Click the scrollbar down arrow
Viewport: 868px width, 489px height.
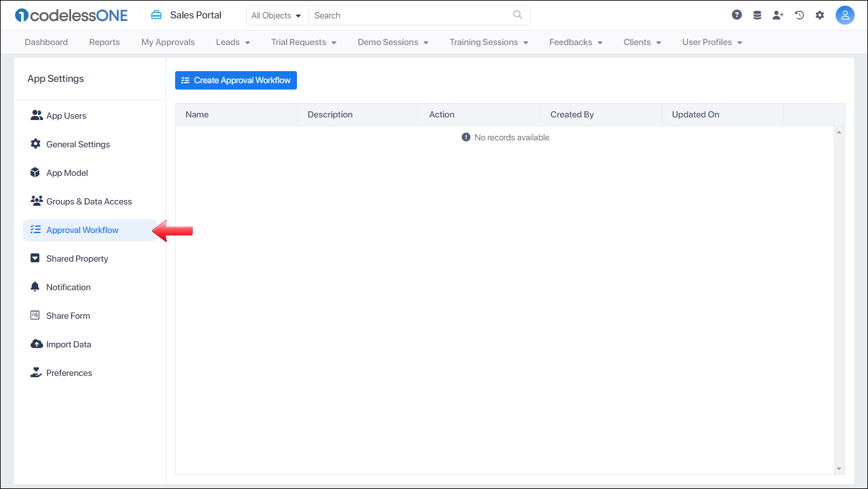838,469
